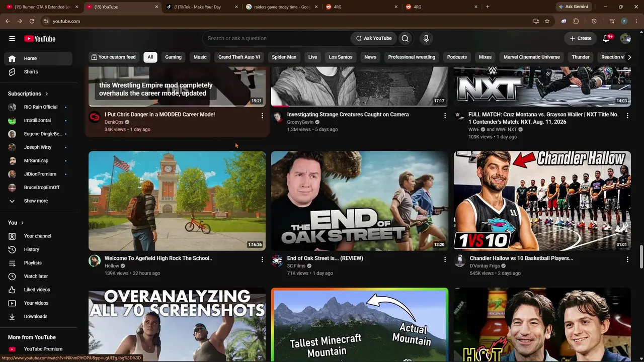The image size is (644, 362).
Task: Open options for Chandler Hallow basketball video
Action: point(627,259)
